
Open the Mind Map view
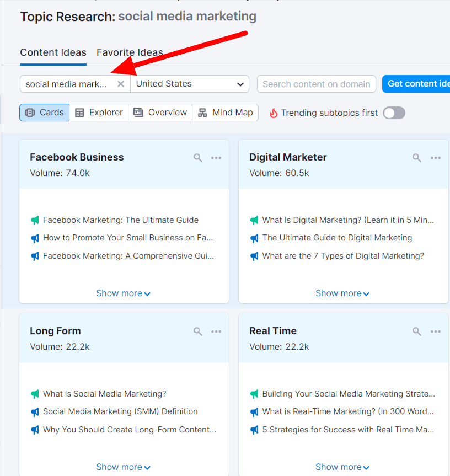[226, 112]
